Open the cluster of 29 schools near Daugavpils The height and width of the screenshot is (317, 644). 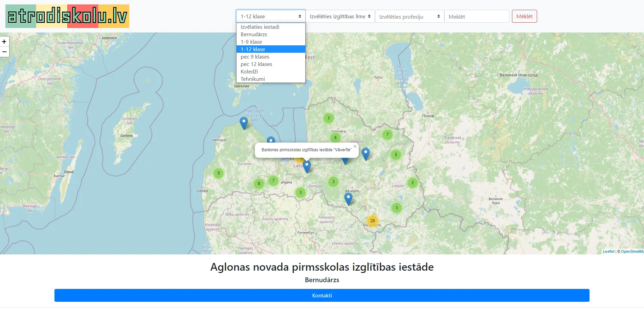pos(372,220)
